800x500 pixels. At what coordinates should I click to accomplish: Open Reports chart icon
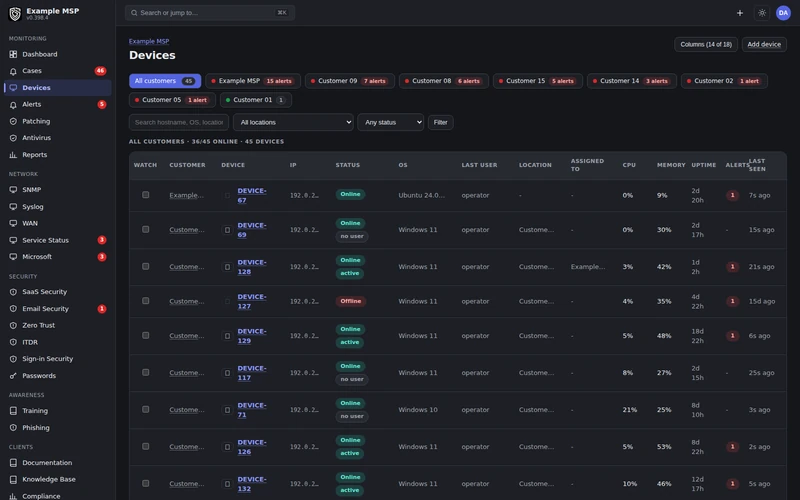click(x=13, y=155)
